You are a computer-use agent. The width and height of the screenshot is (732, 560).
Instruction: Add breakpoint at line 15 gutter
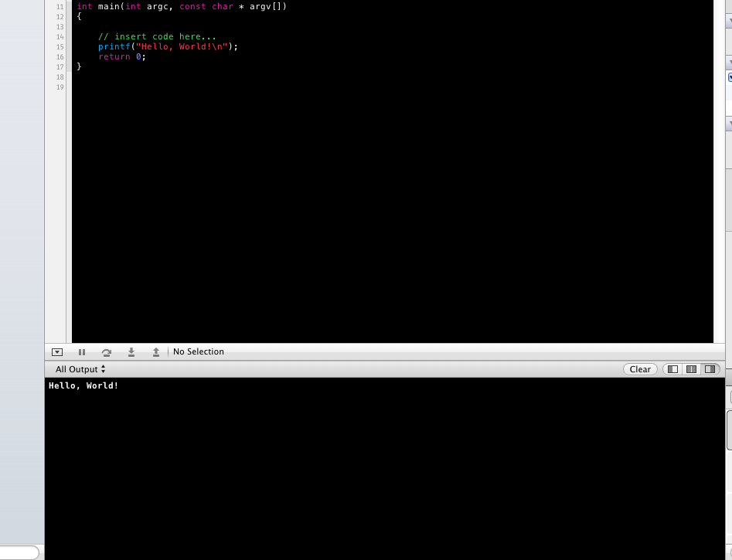coord(60,46)
